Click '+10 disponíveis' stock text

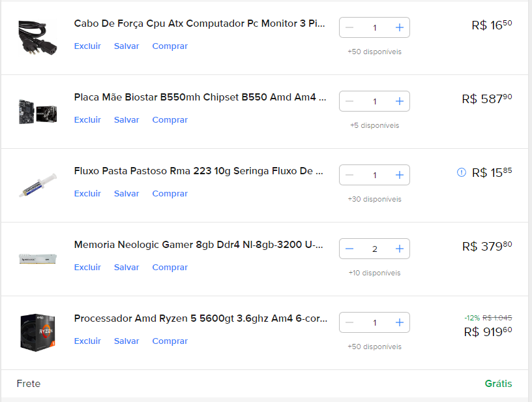point(375,273)
